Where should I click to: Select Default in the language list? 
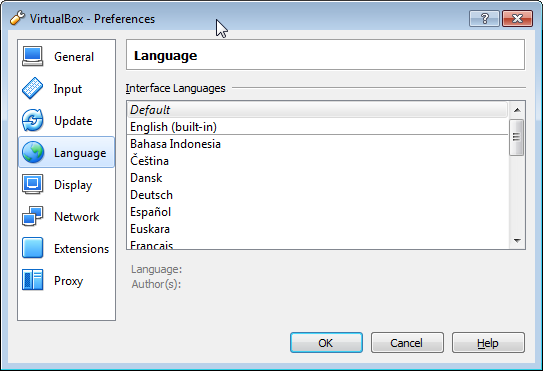point(318,110)
